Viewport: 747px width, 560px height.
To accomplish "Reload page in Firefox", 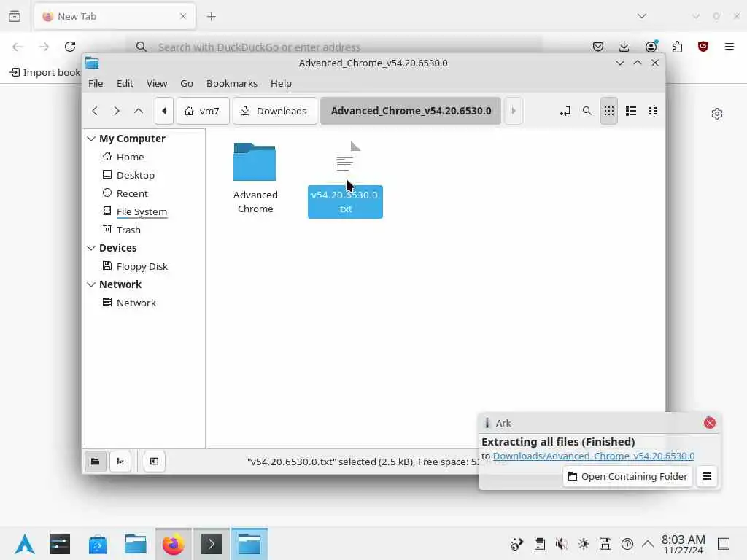I will pyautogui.click(x=70, y=47).
